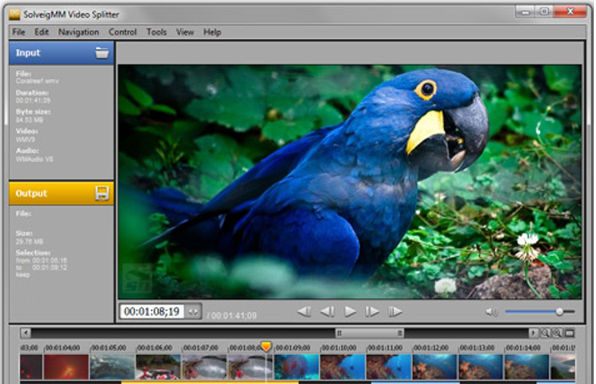Jump to previous marker button
The height and width of the screenshot is (384, 596).
click(304, 312)
